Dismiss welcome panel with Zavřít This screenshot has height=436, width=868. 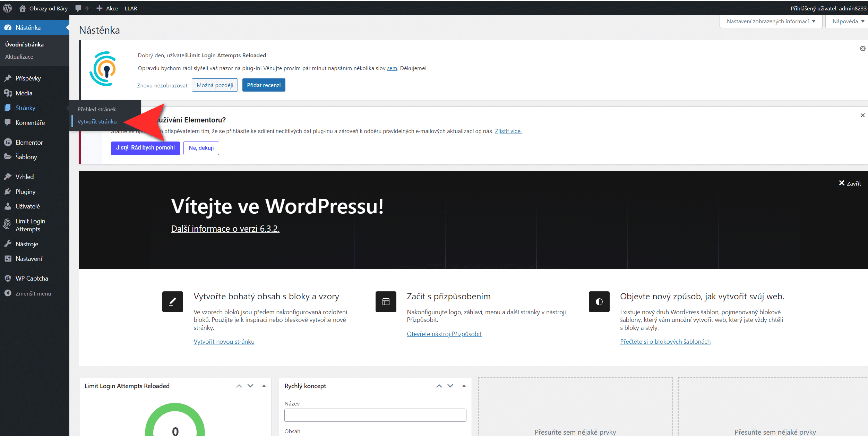click(x=850, y=183)
